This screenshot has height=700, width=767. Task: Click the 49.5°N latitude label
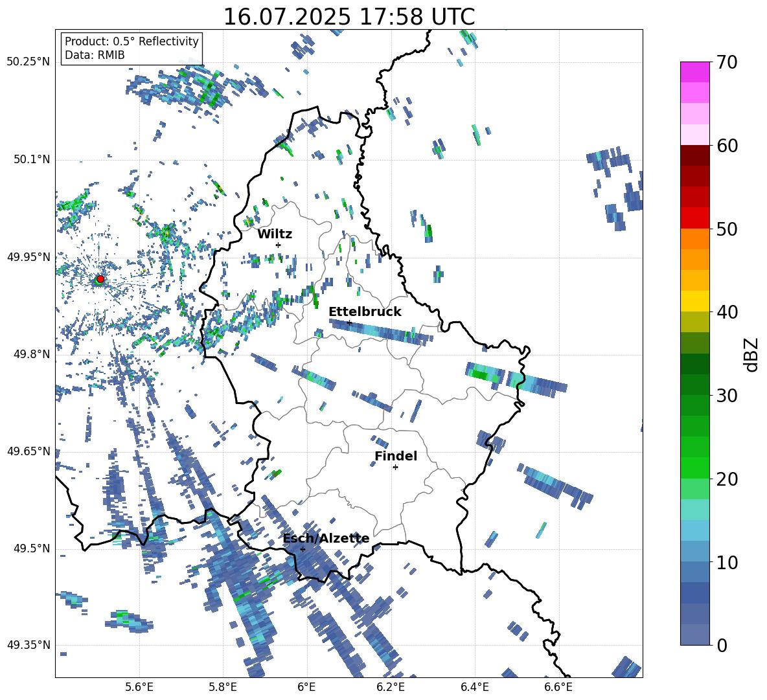(31, 548)
